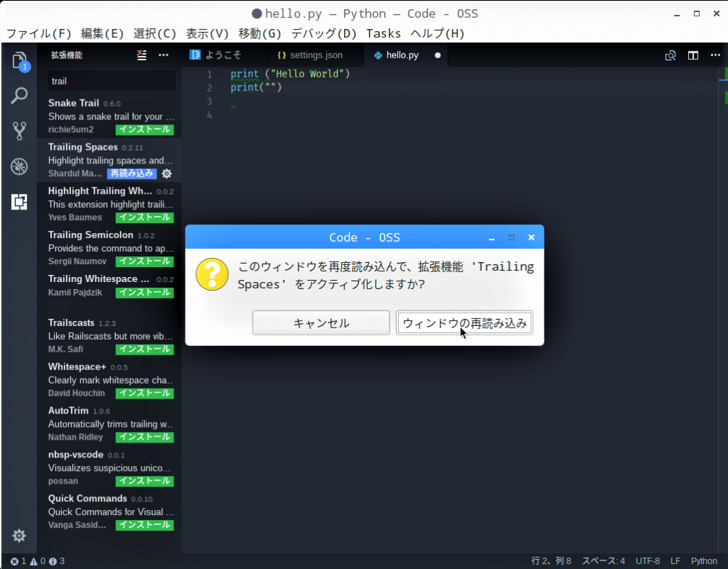Install the Trailscasts extension
The width and height of the screenshot is (728, 569).
[x=145, y=349]
